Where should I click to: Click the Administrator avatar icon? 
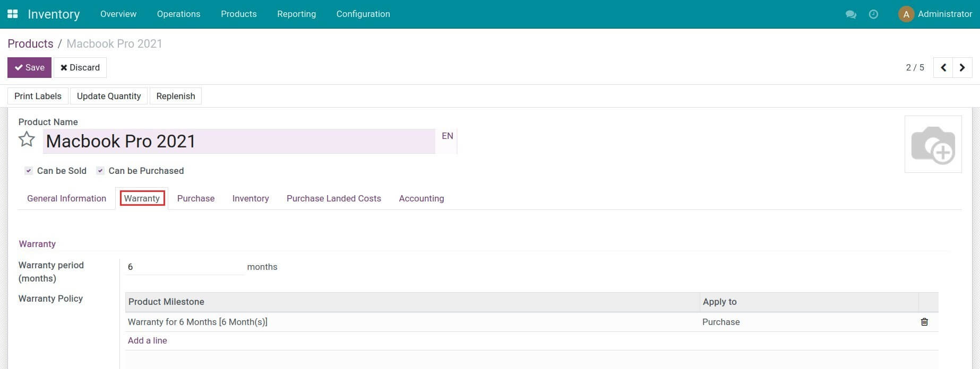[x=906, y=14]
